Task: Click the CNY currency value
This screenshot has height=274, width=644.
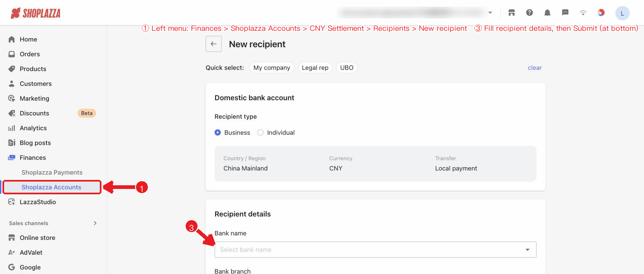Action: click(336, 168)
